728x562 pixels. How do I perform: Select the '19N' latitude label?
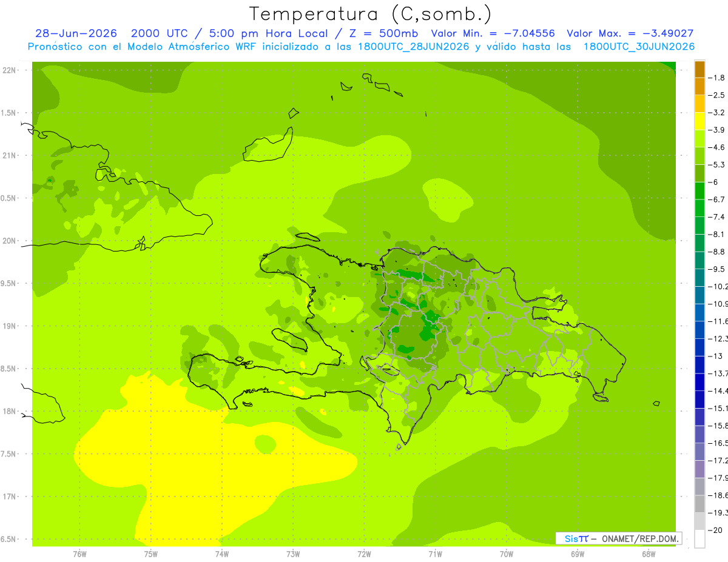(x=10, y=326)
